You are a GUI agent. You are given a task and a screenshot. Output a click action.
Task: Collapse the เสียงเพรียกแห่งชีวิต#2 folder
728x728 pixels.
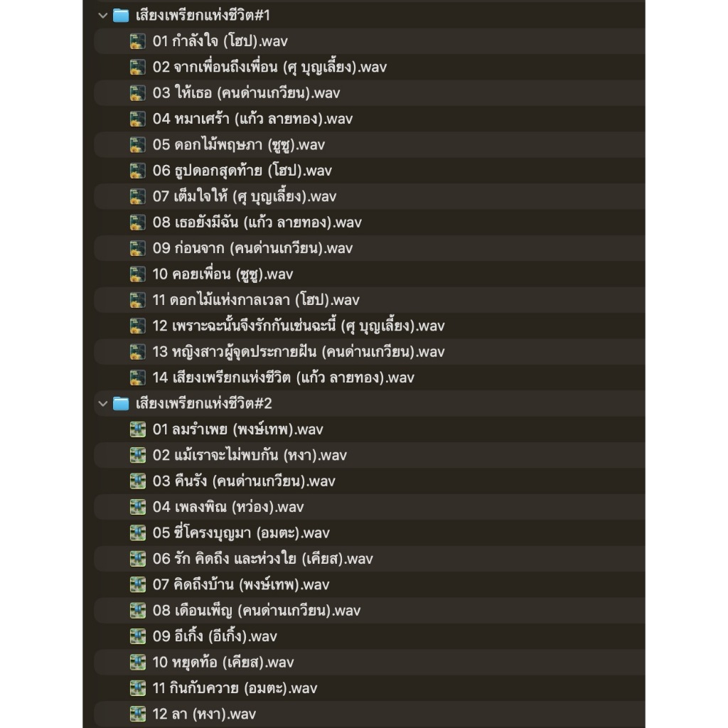point(102,404)
